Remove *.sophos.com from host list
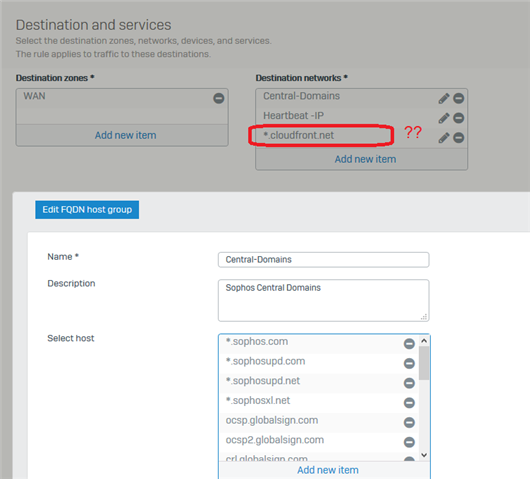The height and width of the screenshot is (479, 530). tap(409, 344)
